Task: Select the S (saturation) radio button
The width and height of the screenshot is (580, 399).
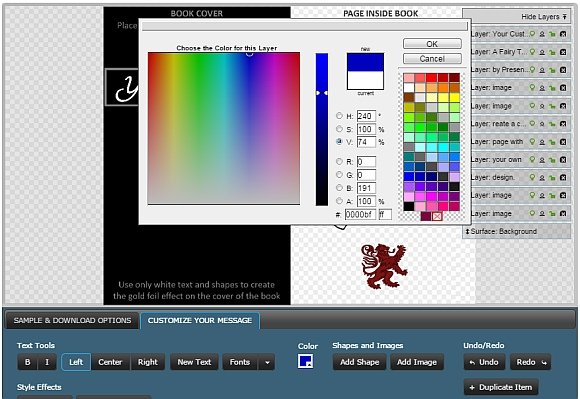Action: [339, 129]
